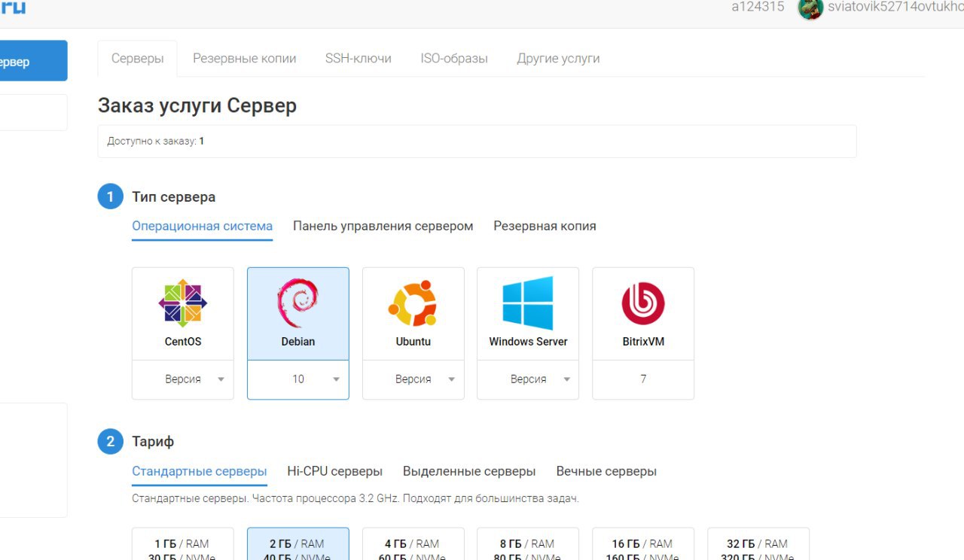
Task: Click the Windows Server label text
Action: pos(528,342)
